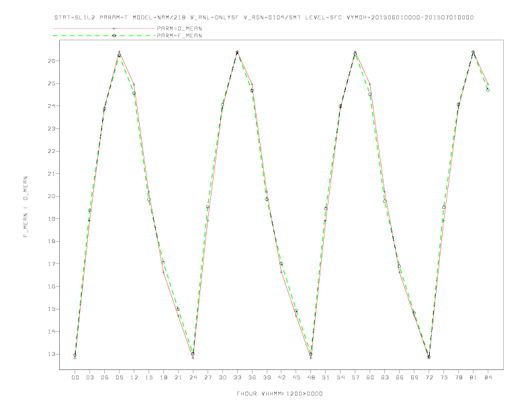This screenshot has width=532, height=411.
Task: Click the x-axis tick label 75
Action: tap(444, 377)
